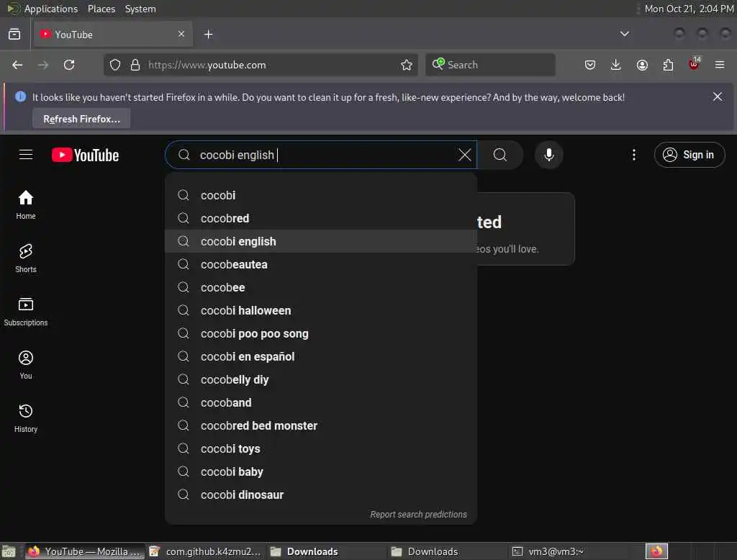Screen dimensions: 737x560
Task: Choose 'cocobi en español' suggestion
Action: 320,356
